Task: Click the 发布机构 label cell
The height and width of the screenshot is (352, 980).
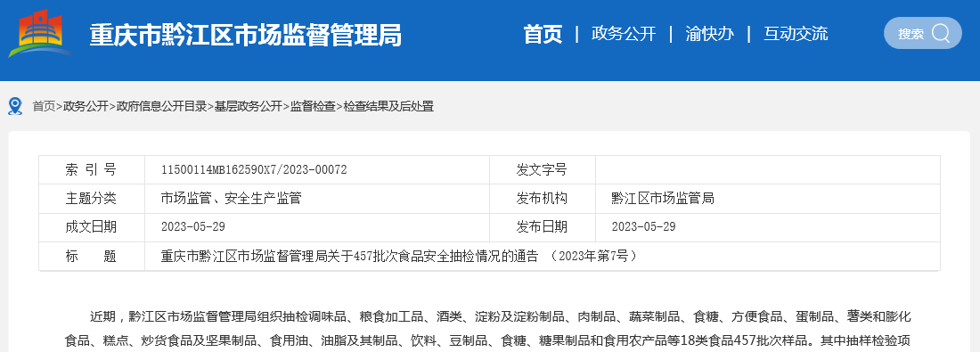Action: click(x=543, y=199)
